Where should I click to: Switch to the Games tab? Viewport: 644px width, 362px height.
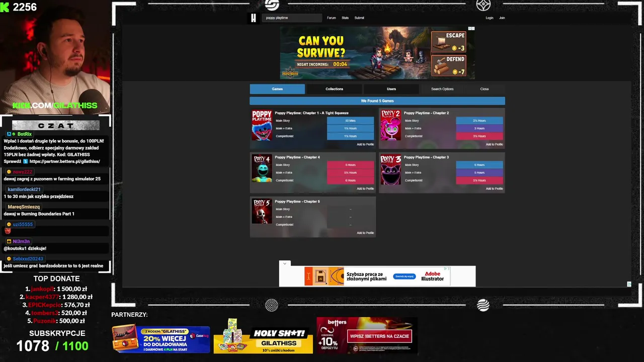pos(277,89)
